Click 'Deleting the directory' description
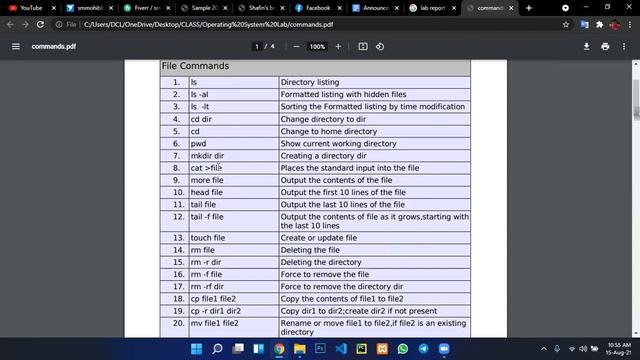 (x=321, y=262)
